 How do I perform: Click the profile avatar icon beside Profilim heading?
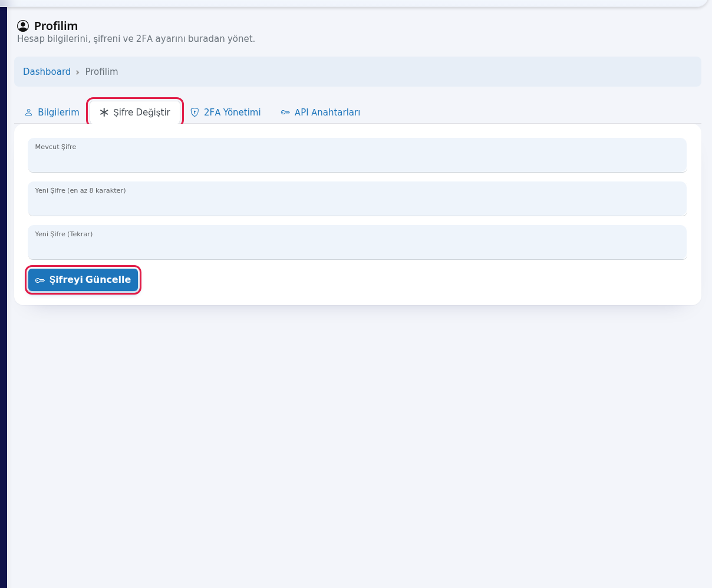click(x=23, y=26)
